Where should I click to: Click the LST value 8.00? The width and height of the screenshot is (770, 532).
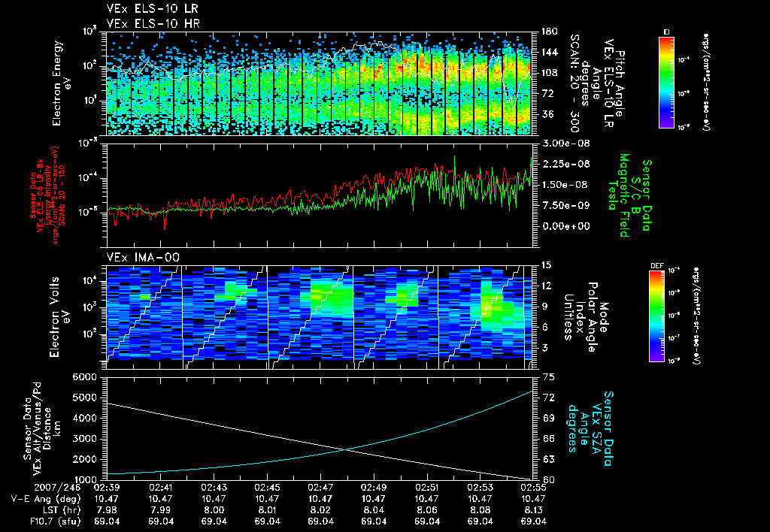(x=214, y=510)
